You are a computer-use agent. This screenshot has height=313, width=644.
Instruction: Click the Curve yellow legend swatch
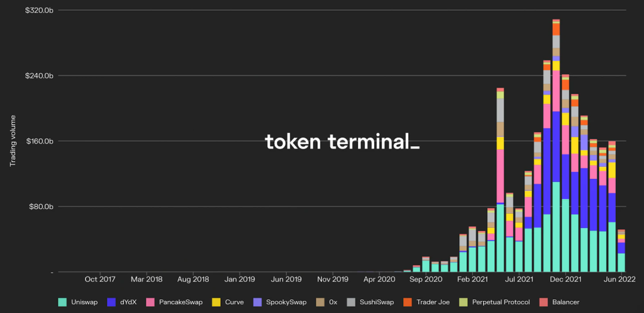tap(216, 302)
